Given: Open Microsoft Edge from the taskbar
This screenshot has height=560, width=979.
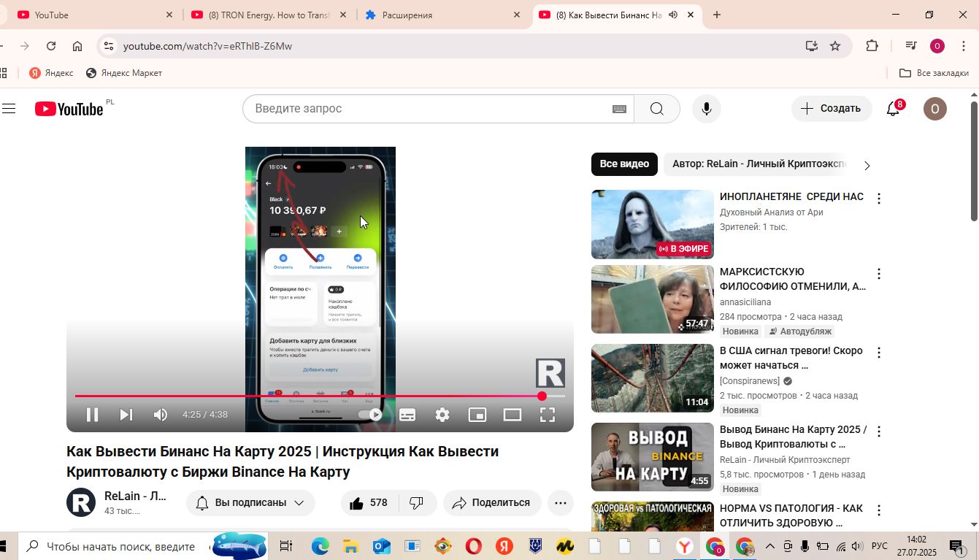Looking at the screenshot, I should (x=320, y=546).
